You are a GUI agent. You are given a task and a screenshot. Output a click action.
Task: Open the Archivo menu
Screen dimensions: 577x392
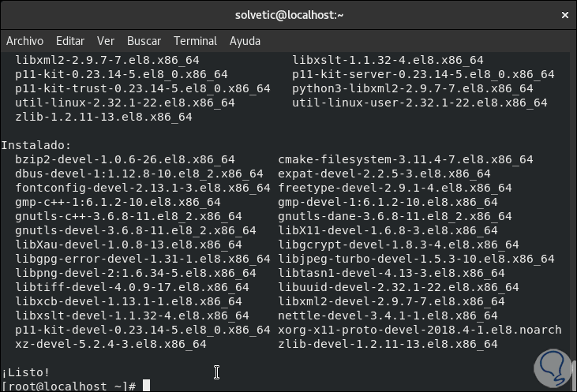pos(24,41)
